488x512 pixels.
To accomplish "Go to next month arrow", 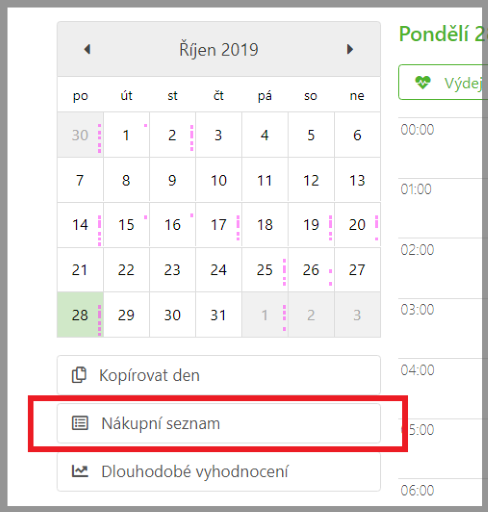I will [350, 49].
